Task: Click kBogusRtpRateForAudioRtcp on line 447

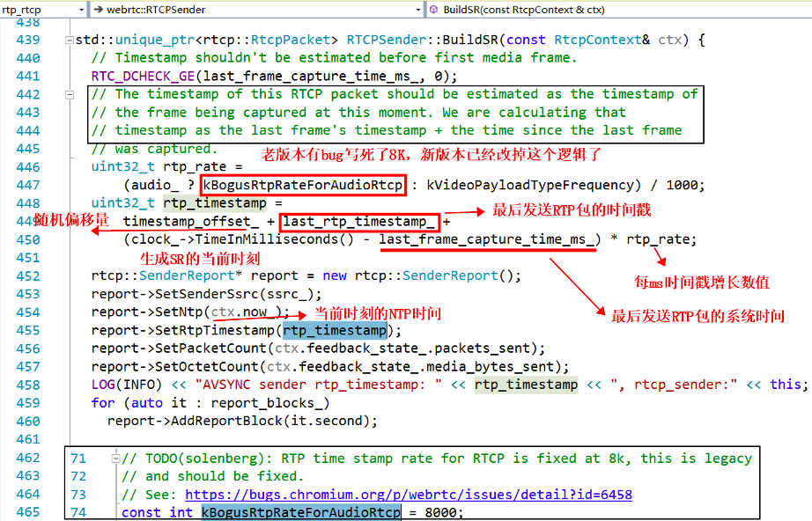Action: (x=304, y=185)
